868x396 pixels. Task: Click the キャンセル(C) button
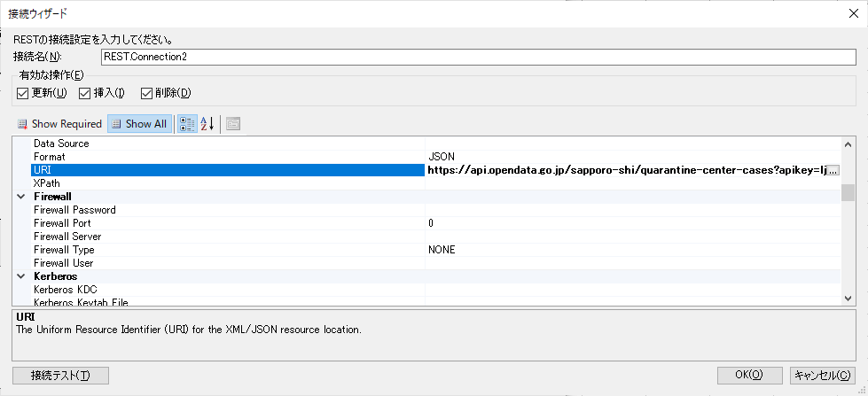[822, 376]
